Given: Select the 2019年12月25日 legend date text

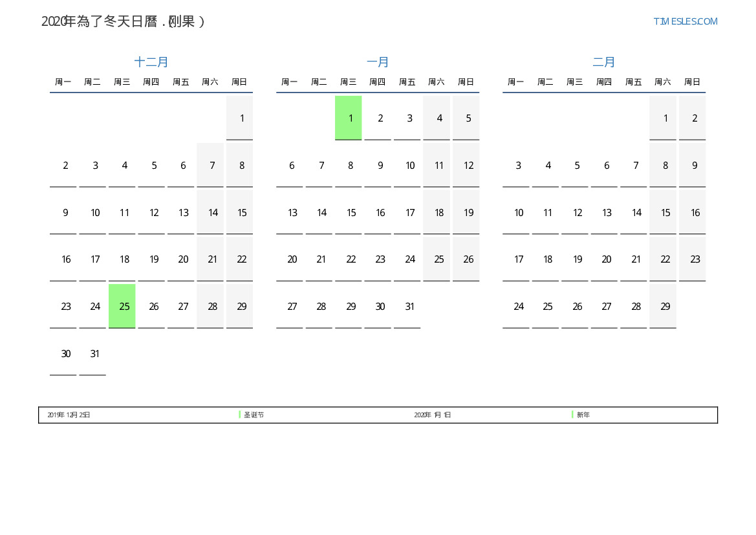Looking at the screenshot, I should coord(69,415).
